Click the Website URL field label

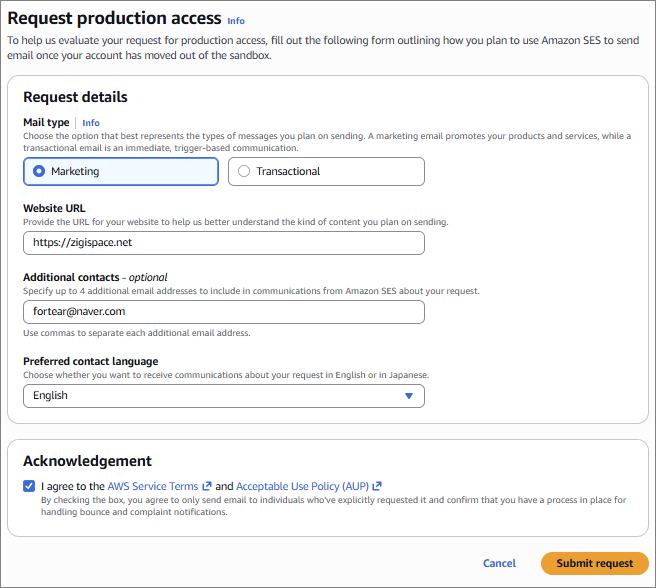point(54,209)
